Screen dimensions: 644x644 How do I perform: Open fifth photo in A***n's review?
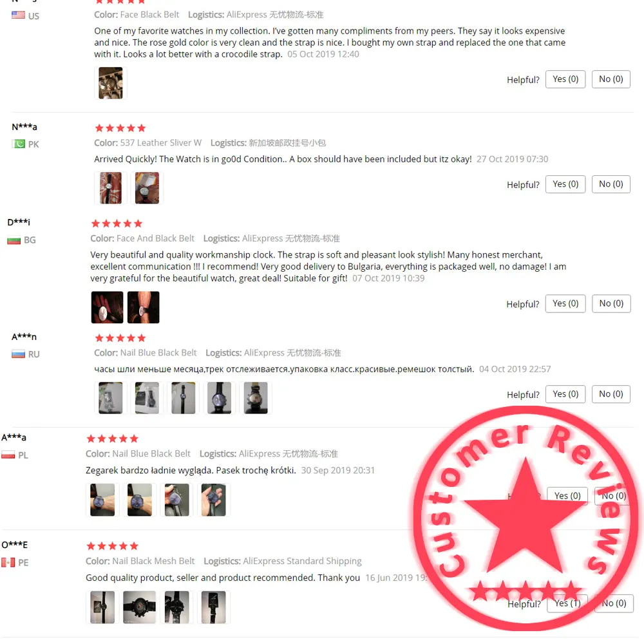pos(256,398)
